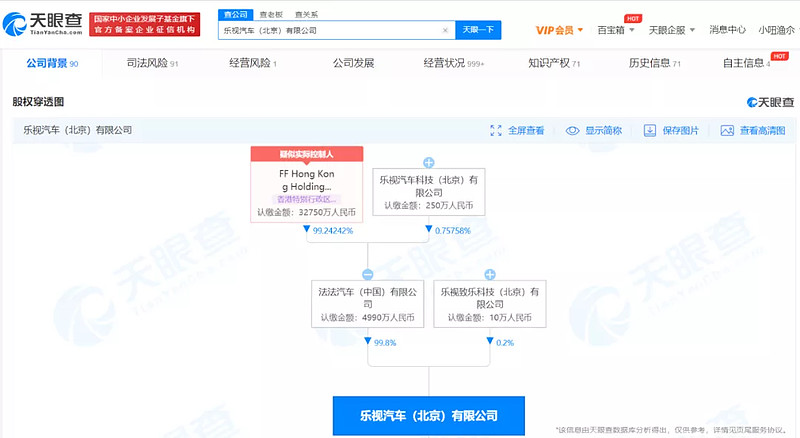Click the 股权穿透图 section heading
This screenshot has height=438, width=800.
[38, 102]
